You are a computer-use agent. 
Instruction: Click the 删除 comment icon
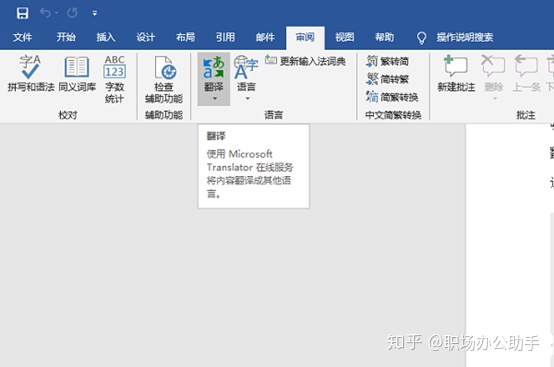click(x=493, y=66)
